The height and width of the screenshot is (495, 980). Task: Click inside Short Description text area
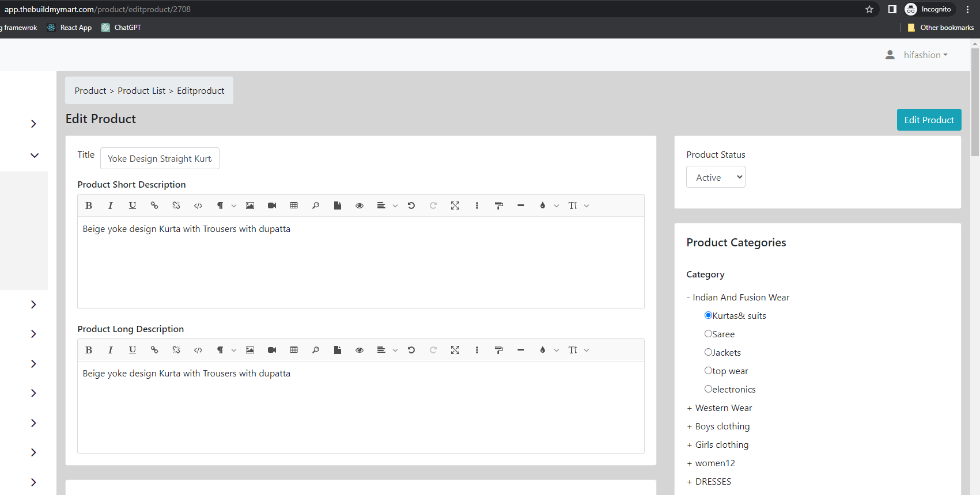pos(361,262)
